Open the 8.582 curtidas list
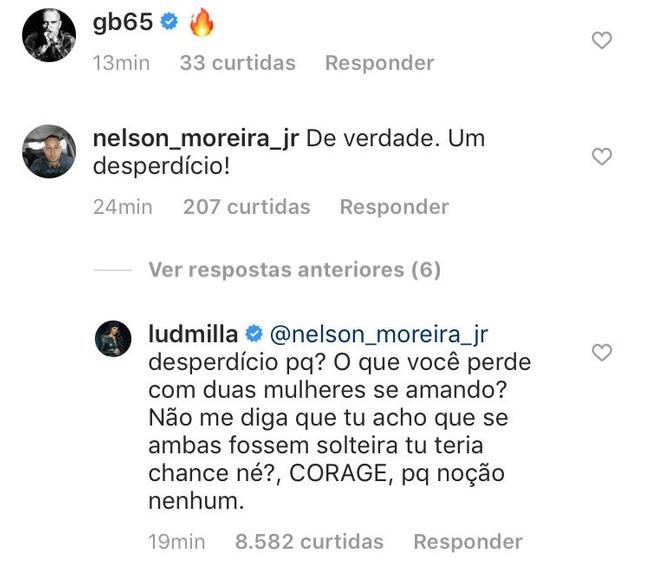The height and width of the screenshot is (576, 650). click(309, 542)
